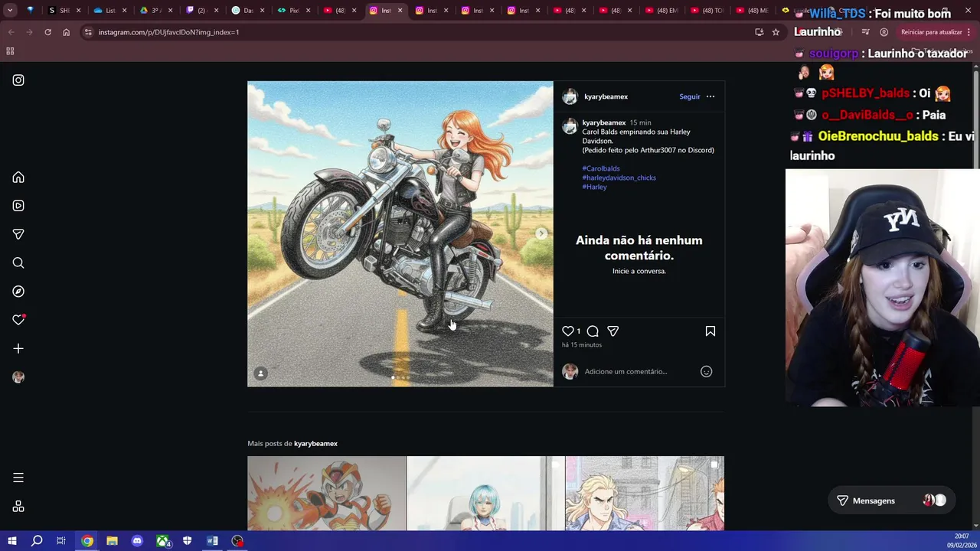Create a new post with plus icon
This screenshot has width=980, height=551.
(x=18, y=349)
